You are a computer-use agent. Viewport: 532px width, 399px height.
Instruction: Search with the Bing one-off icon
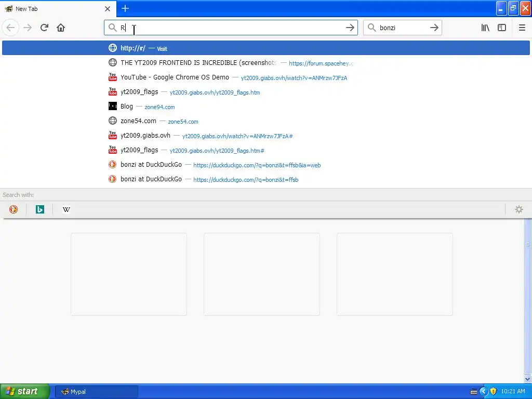click(39, 210)
